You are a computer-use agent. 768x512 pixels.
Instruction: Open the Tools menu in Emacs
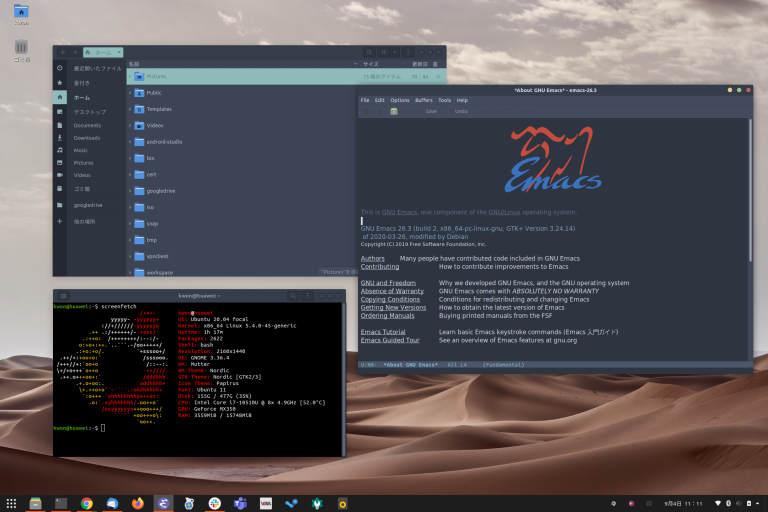[444, 100]
